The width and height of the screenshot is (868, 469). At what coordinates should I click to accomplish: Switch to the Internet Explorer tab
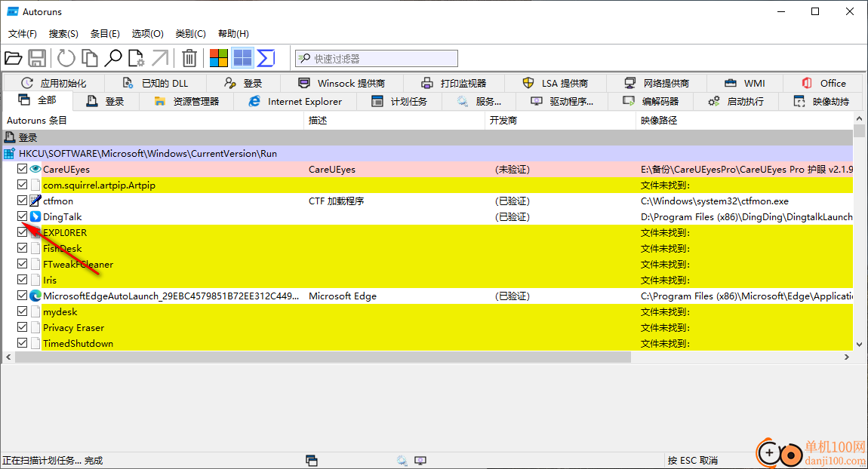tap(295, 102)
